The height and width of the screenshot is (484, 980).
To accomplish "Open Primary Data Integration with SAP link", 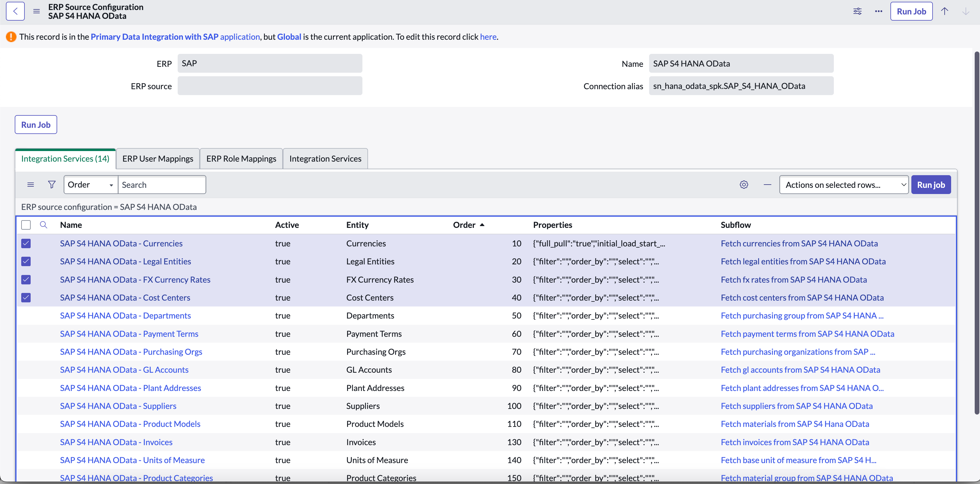I will pos(175,37).
